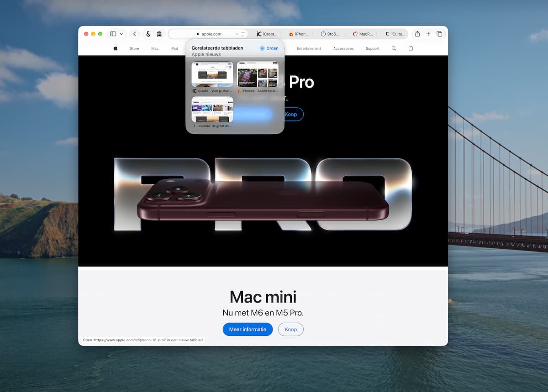Screen dimensions: 548x392
Task: Open the shopping bag icon
Action: 411,48
